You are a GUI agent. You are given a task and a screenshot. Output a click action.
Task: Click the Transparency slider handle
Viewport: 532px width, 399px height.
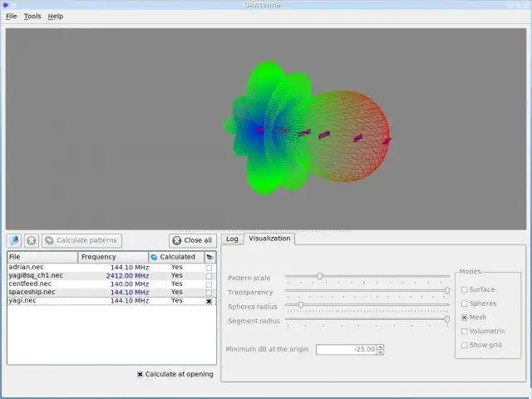[447, 290]
